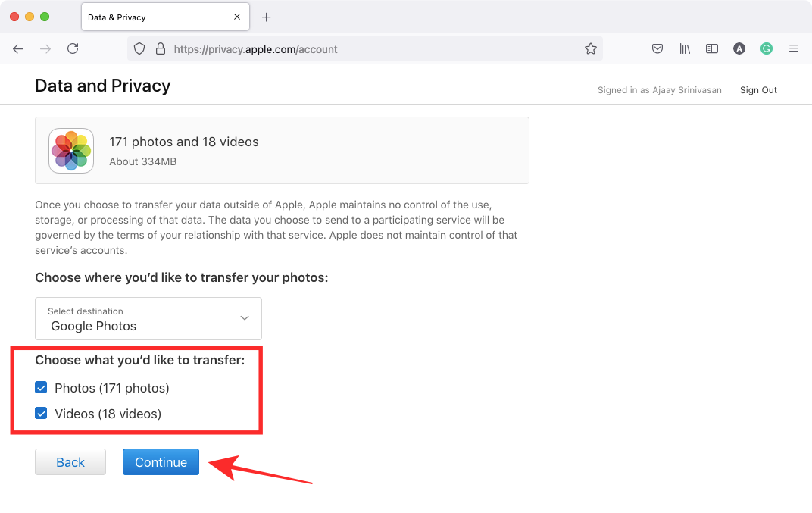
Task: Click the Photos app icon thumbnail
Action: pos(71,151)
